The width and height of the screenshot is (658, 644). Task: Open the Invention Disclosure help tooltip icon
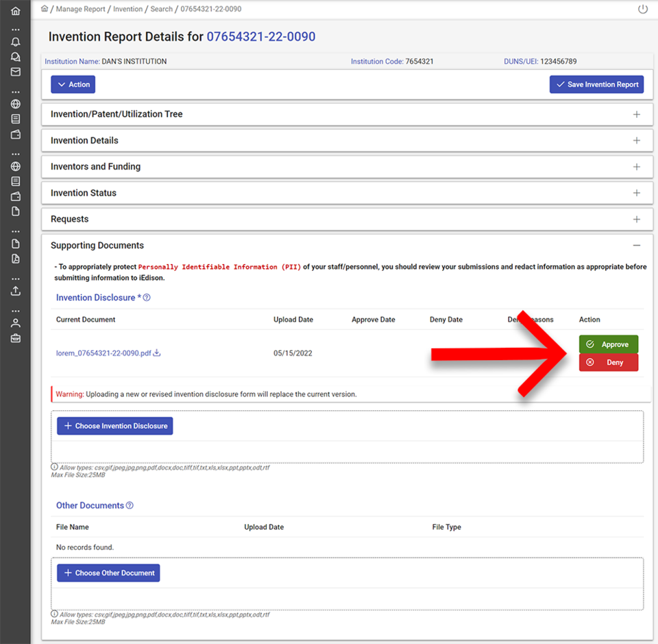pos(145,297)
